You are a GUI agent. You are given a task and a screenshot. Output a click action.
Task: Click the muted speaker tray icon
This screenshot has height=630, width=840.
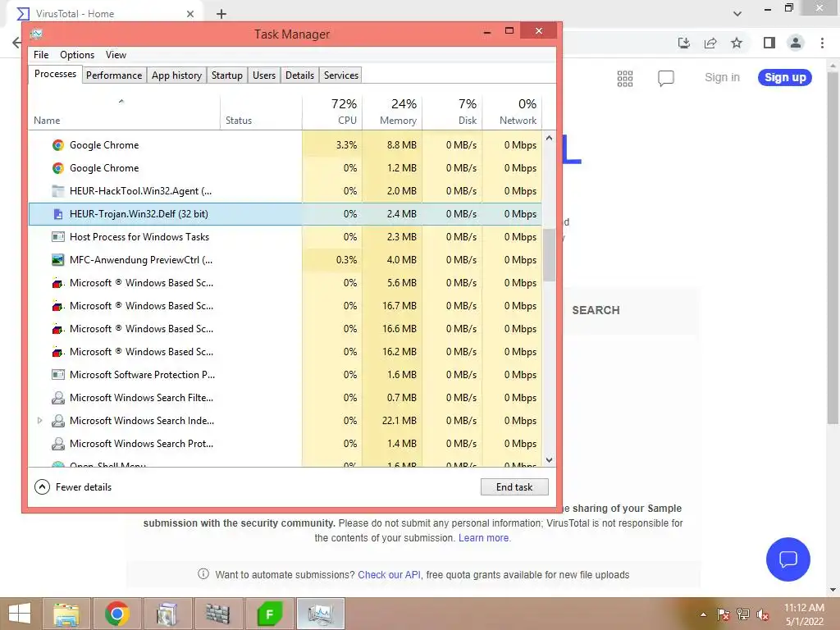click(x=763, y=614)
